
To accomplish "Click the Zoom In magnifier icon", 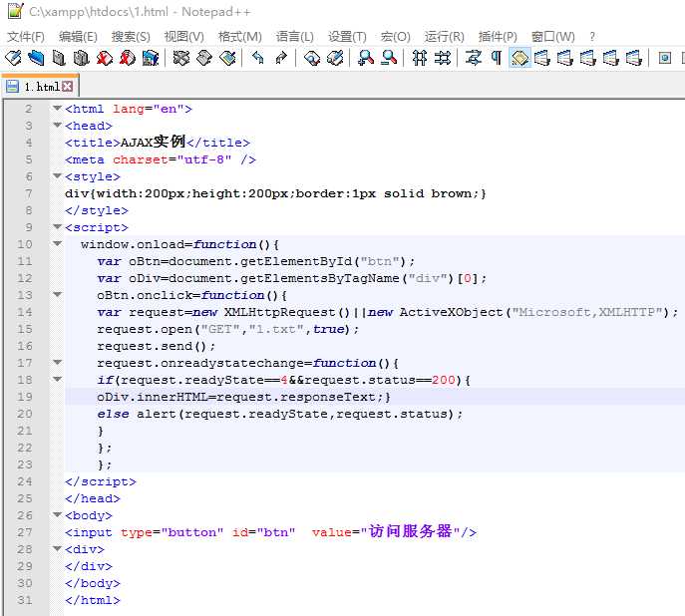I will coord(366,58).
